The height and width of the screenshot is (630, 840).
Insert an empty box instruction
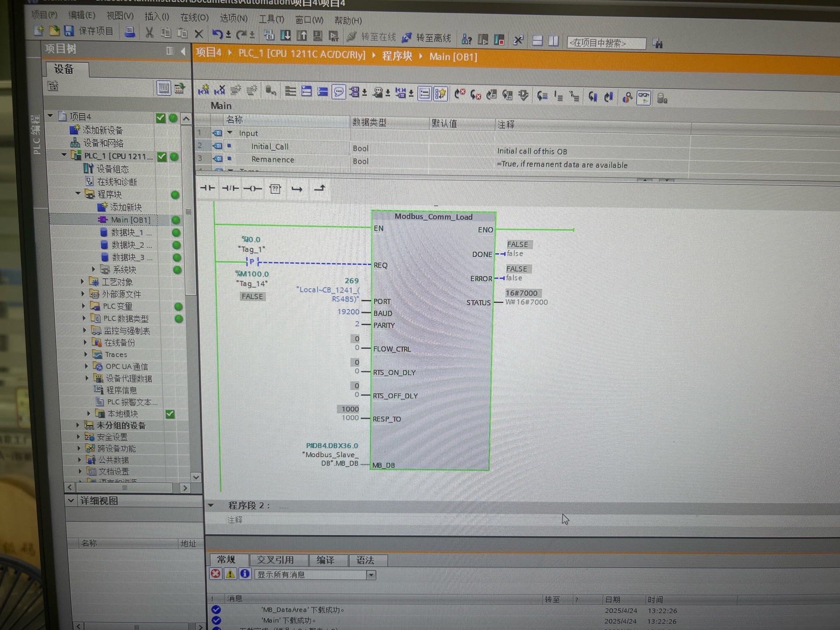(x=275, y=189)
